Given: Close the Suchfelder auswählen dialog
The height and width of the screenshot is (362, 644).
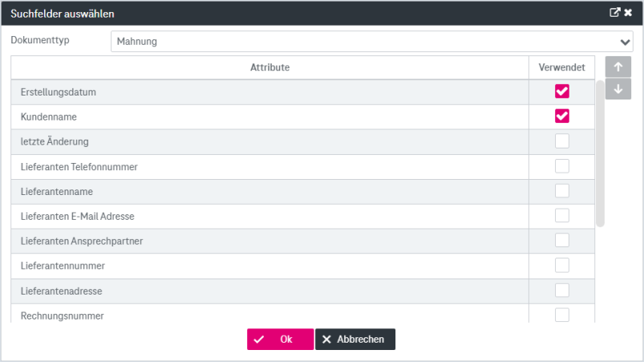Looking at the screenshot, I should click(629, 13).
